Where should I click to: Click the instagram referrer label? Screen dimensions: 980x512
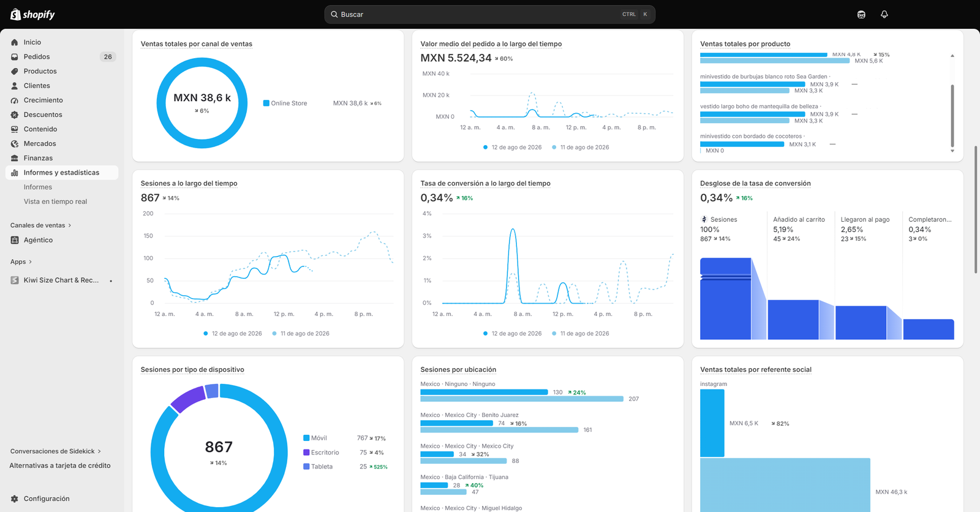pyautogui.click(x=714, y=384)
